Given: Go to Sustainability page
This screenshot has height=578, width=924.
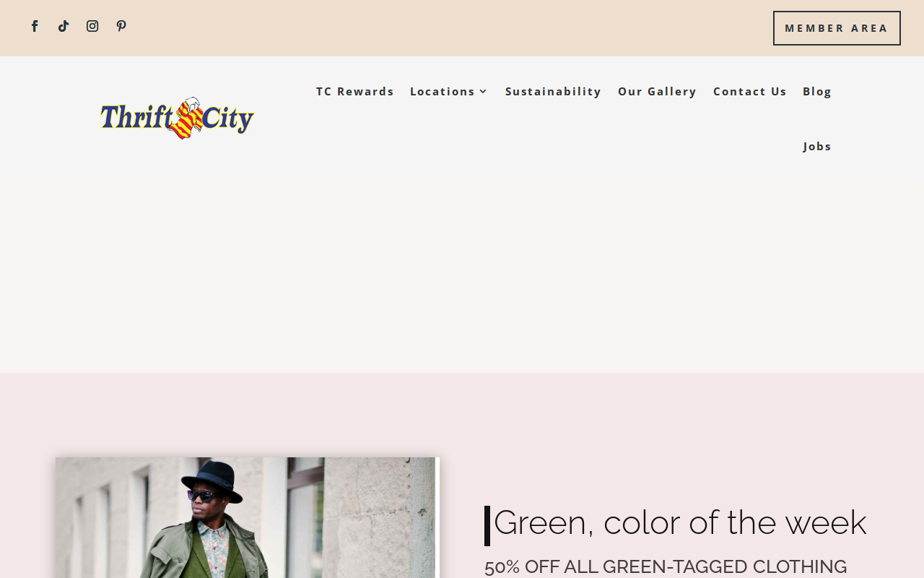Looking at the screenshot, I should pyautogui.click(x=553, y=91).
